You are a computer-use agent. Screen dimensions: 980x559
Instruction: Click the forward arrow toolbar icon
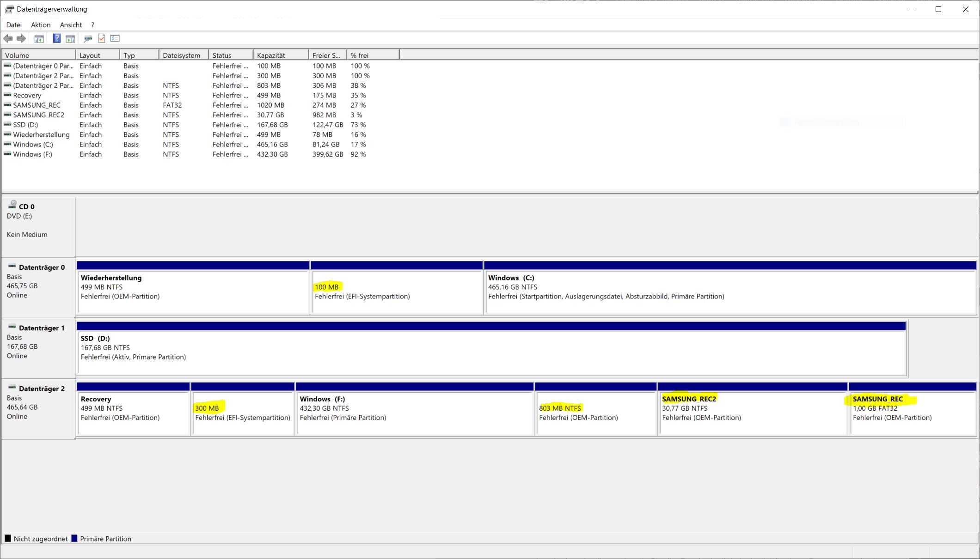click(21, 39)
